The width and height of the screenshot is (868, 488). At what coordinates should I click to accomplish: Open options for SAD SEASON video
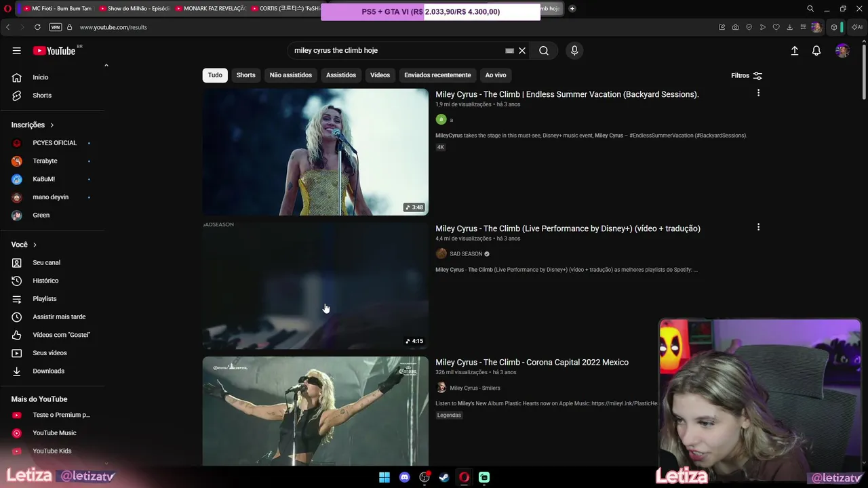coord(758,227)
